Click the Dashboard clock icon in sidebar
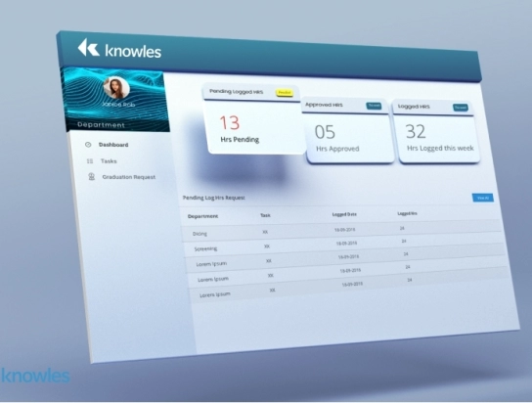Image resolution: width=532 pixels, height=403 pixels. [x=88, y=145]
